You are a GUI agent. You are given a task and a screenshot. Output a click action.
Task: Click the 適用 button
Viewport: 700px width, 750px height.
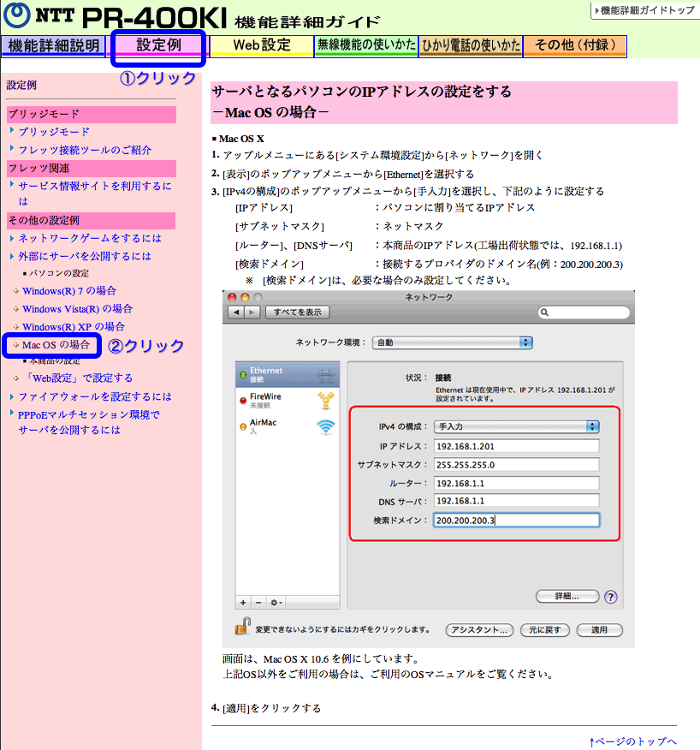coord(599,630)
